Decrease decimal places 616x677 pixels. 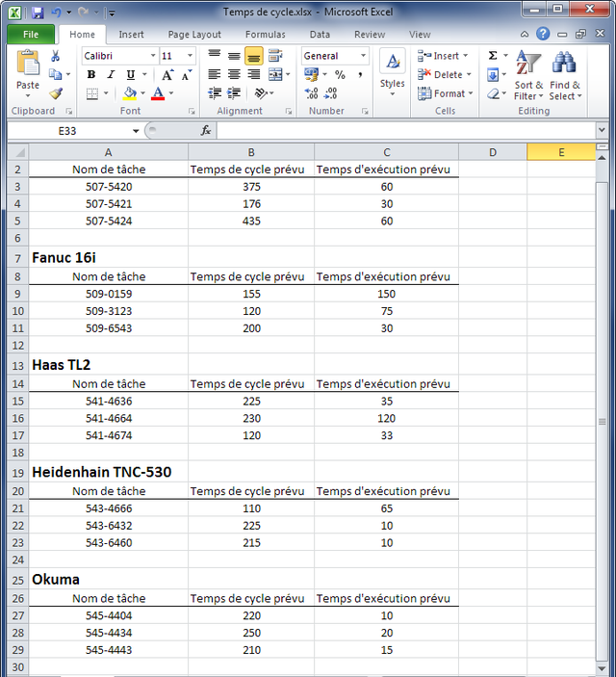point(331,93)
